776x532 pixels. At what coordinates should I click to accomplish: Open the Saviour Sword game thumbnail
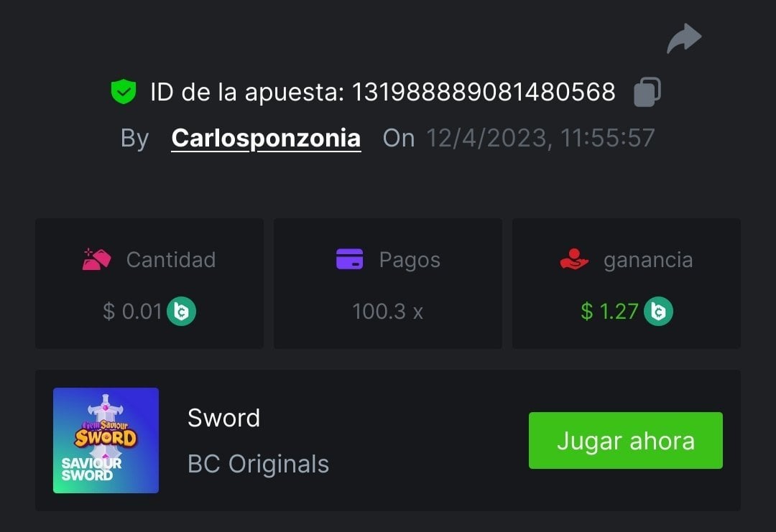click(x=106, y=441)
